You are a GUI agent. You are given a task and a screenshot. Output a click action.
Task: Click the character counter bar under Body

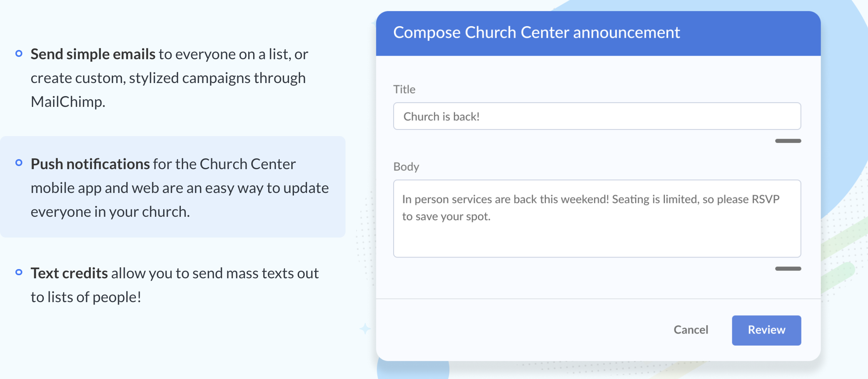[788, 269]
